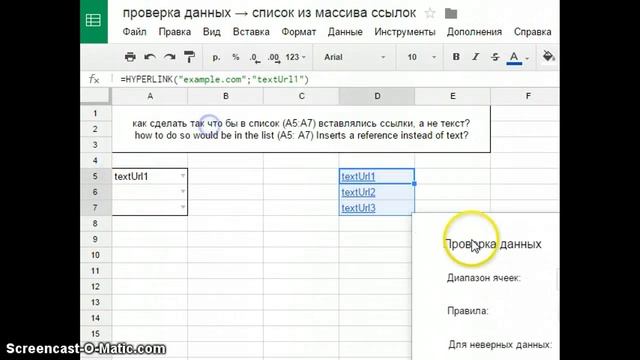The height and width of the screenshot is (360, 640).
Task: Format as percent
Action: point(236,58)
